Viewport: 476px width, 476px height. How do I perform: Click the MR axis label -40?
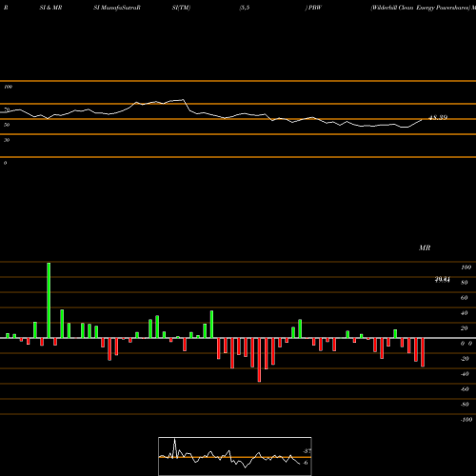(465, 374)
